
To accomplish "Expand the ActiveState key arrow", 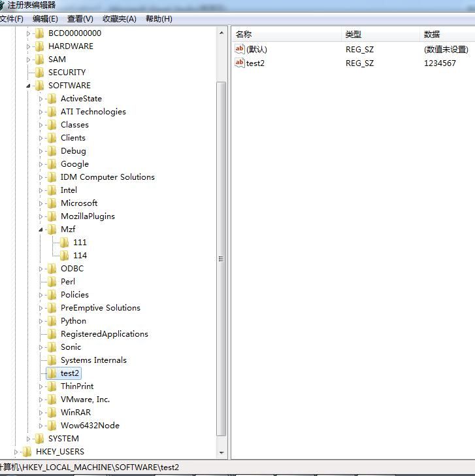I will point(41,99).
